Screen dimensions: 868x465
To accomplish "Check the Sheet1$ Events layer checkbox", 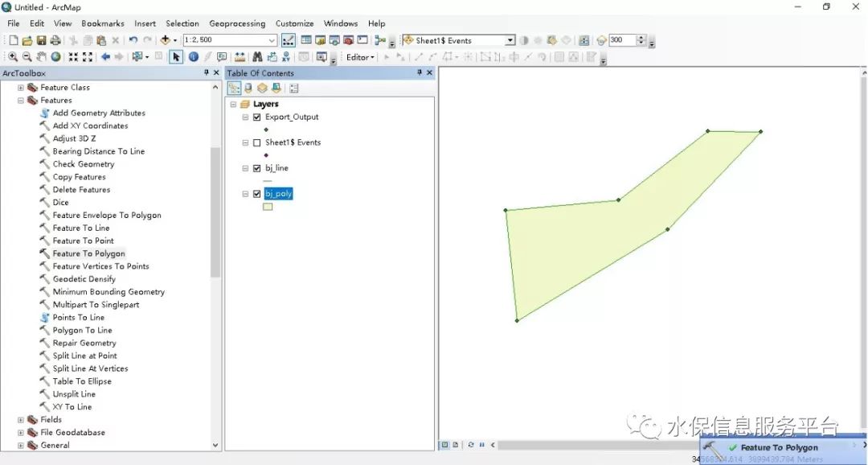I will 257,142.
